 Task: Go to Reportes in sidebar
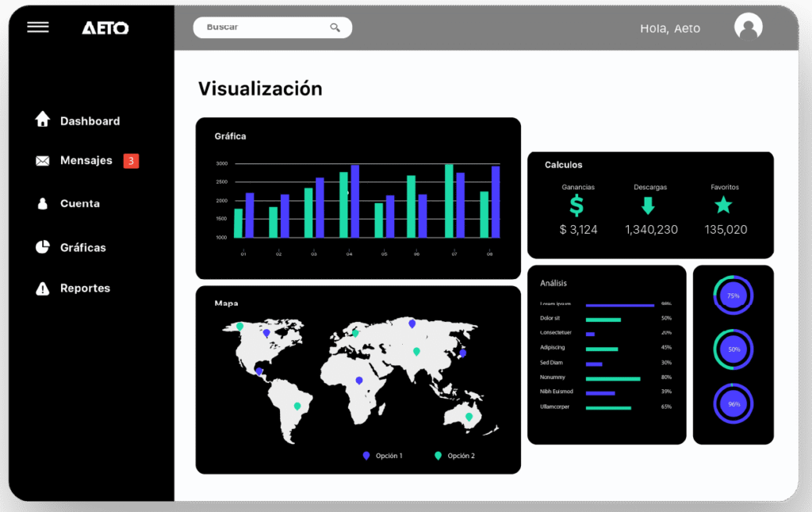85,288
